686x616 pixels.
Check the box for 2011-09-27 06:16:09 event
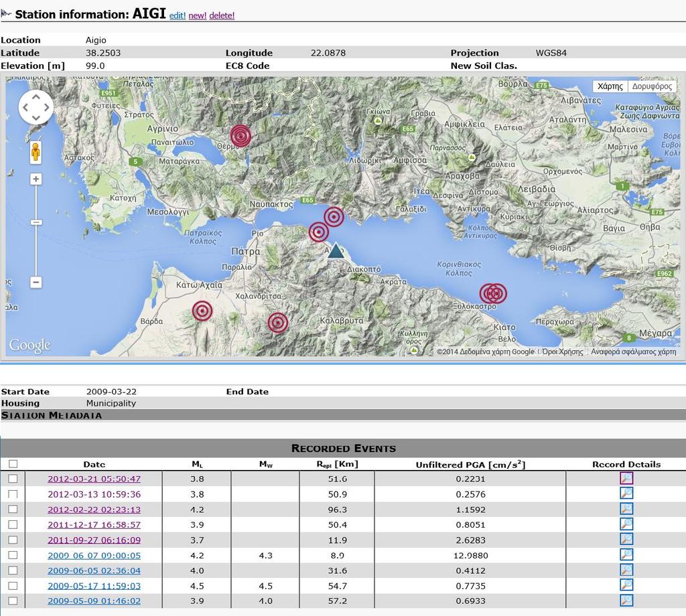(13, 540)
